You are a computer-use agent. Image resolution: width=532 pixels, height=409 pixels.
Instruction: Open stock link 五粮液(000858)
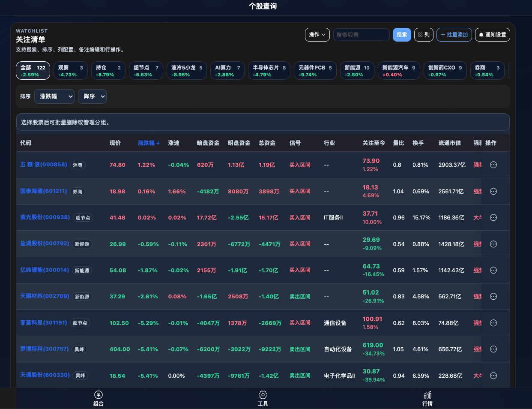44,164
